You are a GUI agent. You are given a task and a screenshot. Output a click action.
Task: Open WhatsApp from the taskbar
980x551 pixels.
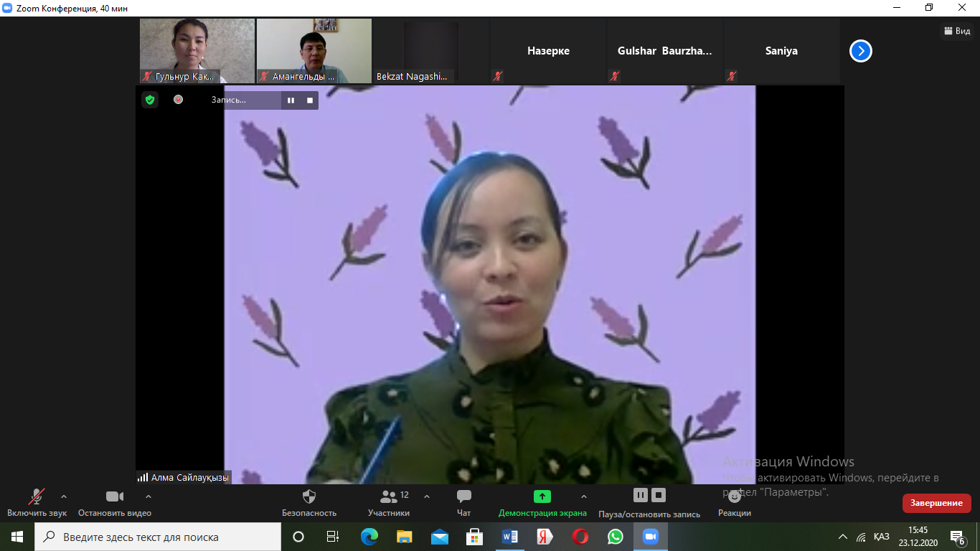click(x=616, y=537)
